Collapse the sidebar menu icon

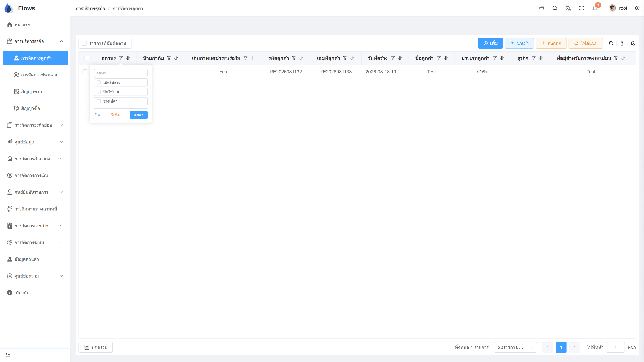click(8, 354)
